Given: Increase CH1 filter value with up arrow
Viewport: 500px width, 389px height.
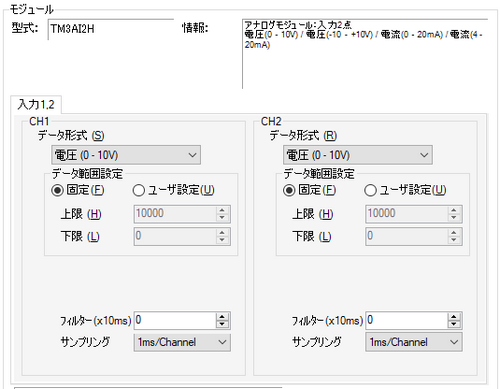Looking at the screenshot, I should (x=222, y=316).
